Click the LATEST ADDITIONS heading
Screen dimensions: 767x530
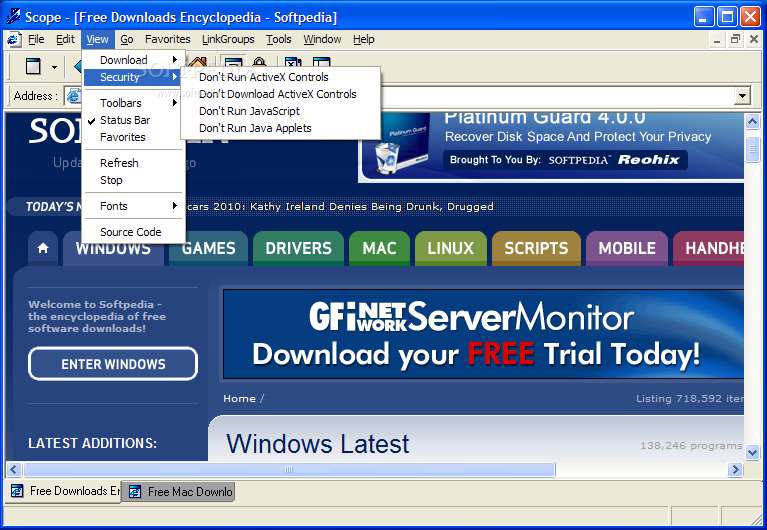(x=92, y=443)
